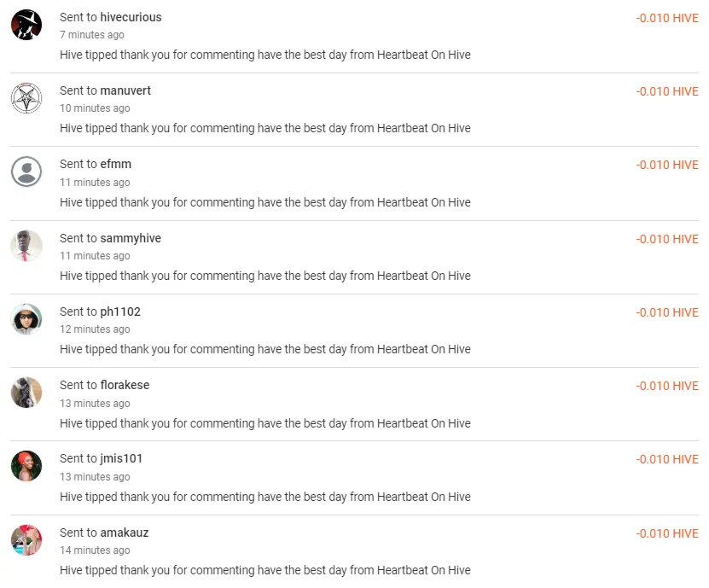This screenshot has height=588, width=709.
Task: Click ph1102's avatar image
Action: click(26, 319)
